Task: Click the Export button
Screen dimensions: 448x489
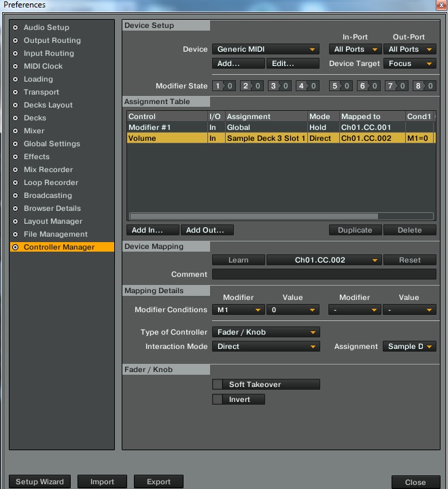Action: click(158, 482)
